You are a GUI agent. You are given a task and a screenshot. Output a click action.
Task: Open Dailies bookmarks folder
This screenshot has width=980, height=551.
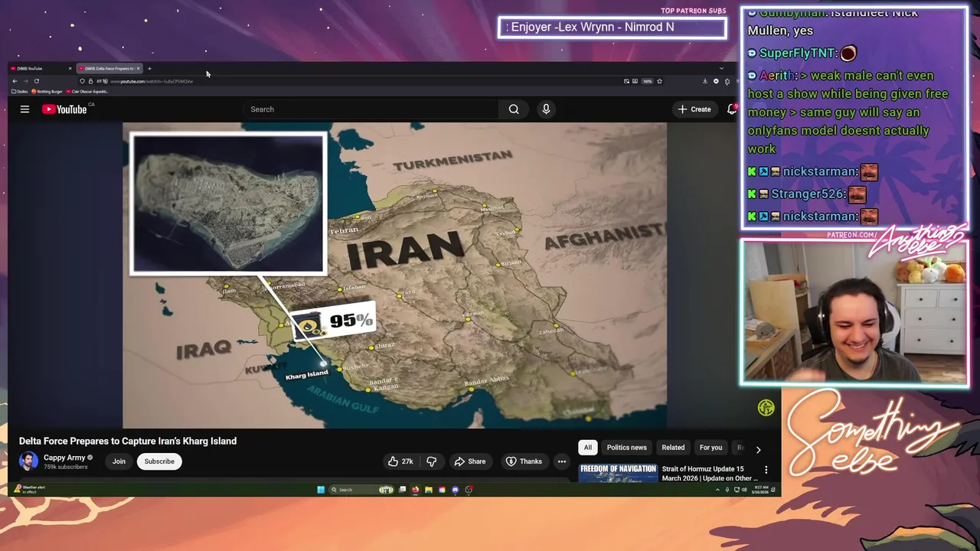(20, 91)
